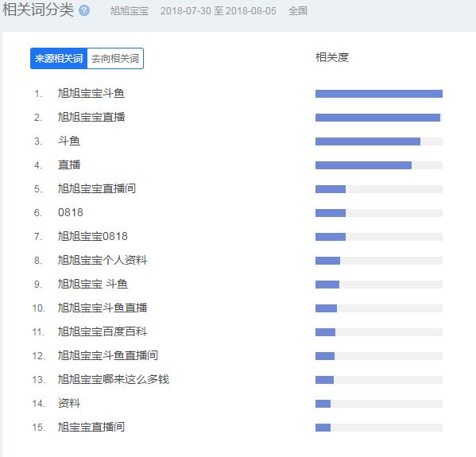Click the 资料 keyword entry
The image size is (476, 457).
coord(69,403)
